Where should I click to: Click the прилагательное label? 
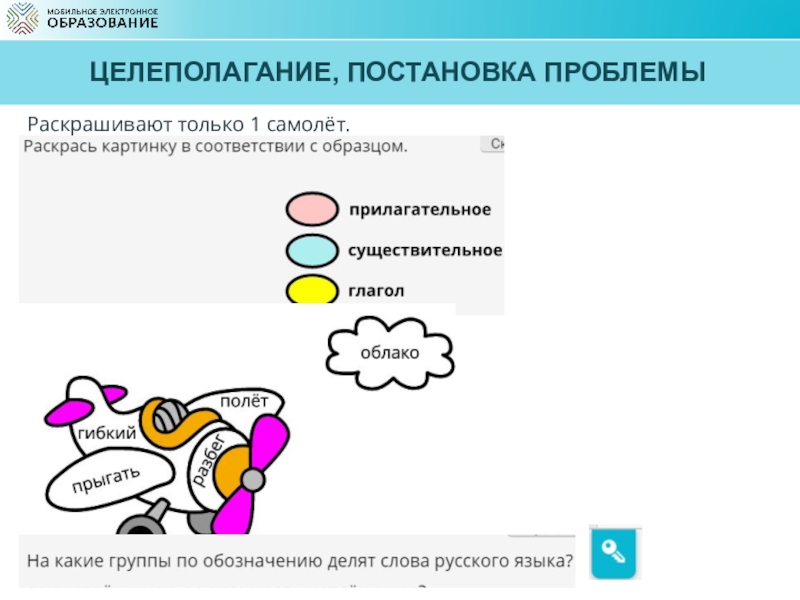[419, 209]
